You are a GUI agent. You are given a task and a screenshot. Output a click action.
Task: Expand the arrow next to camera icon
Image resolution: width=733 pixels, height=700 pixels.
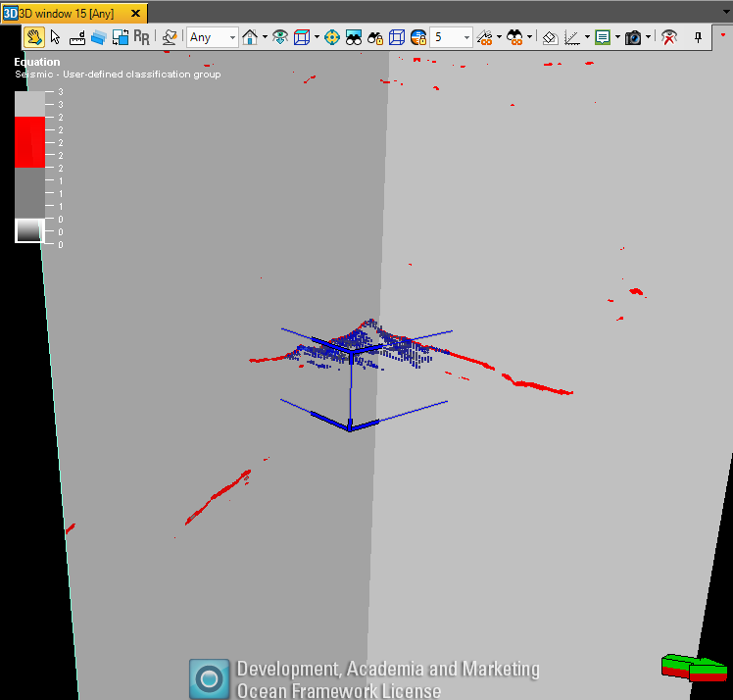pyautogui.click(x=648, y=37)
